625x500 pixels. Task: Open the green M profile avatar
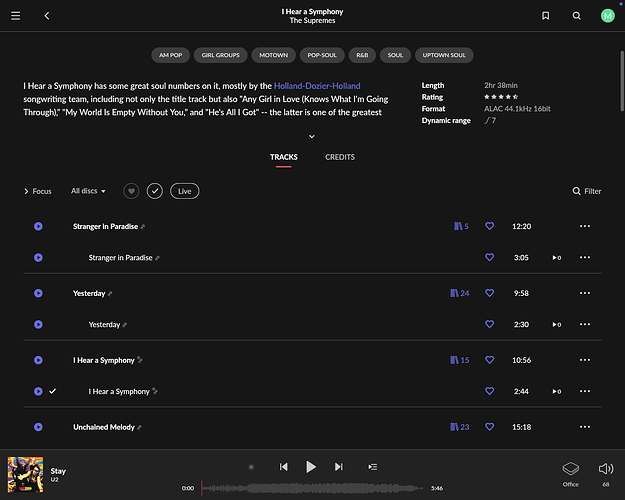[607, 16]
